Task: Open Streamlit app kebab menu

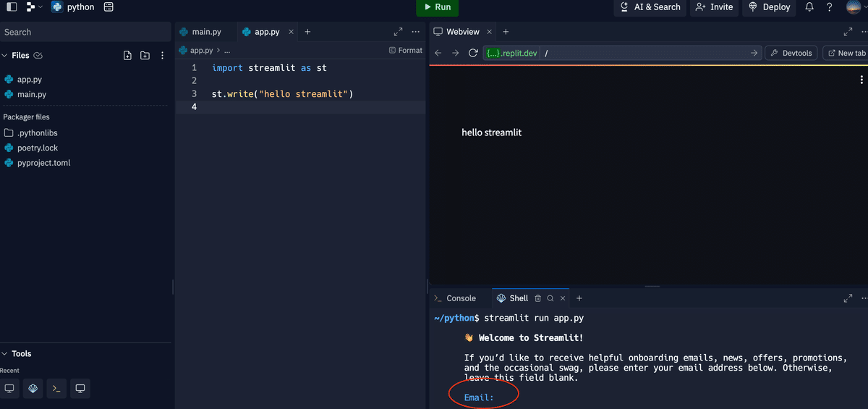Action: (x=861, y=80)
